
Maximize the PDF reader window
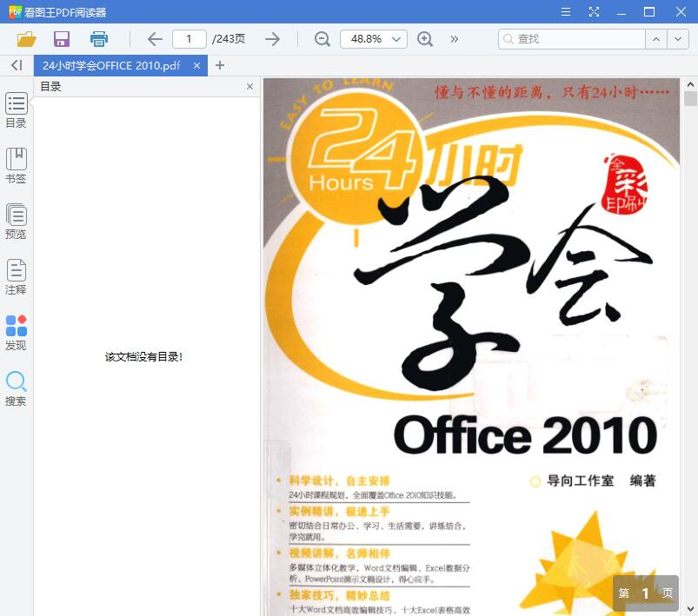click(x=649, y=12)
